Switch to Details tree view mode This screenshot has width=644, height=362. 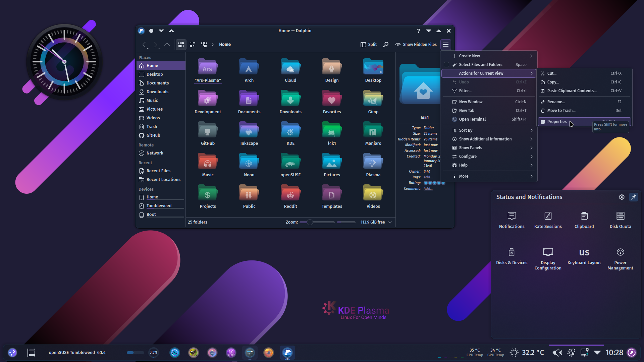204,44
